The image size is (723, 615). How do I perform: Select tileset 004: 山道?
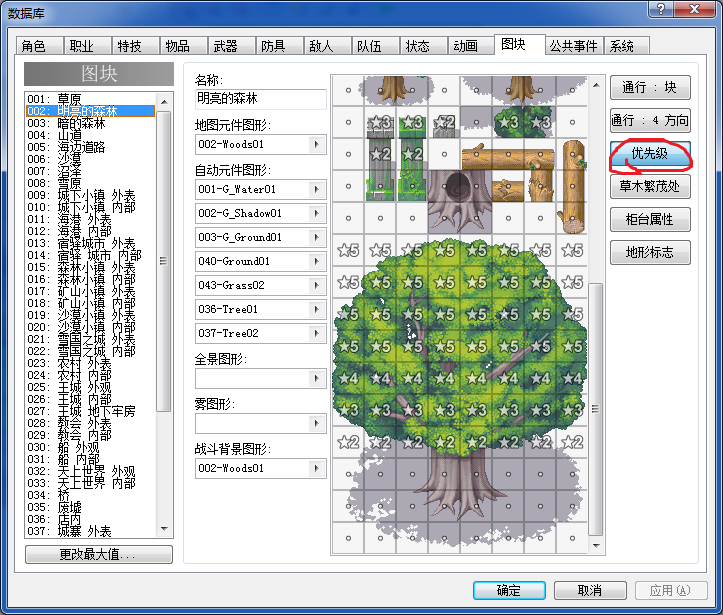pyautogui.click(x=90, y=135)
